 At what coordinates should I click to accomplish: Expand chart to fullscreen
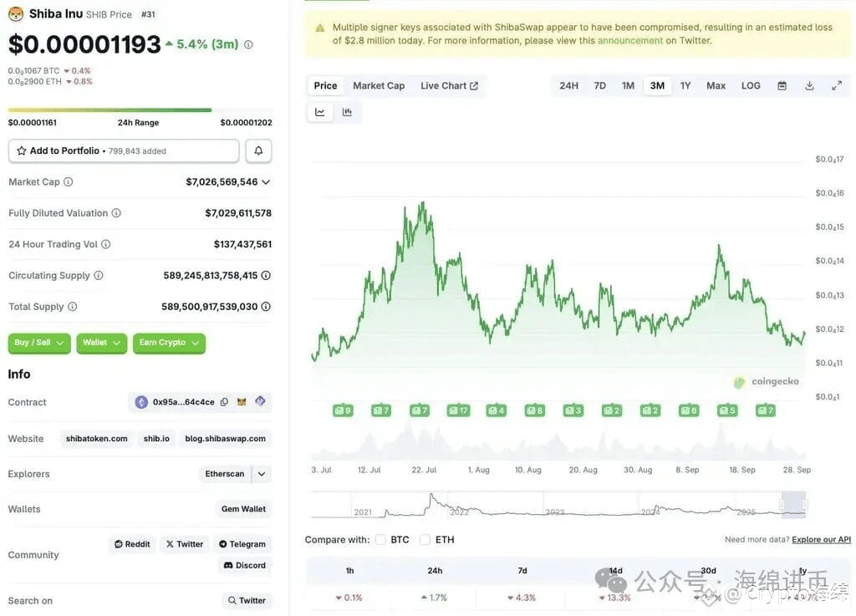click(836, 85)
